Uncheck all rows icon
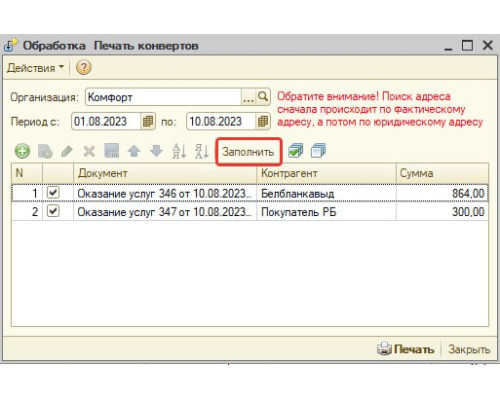 click(318, 151)
